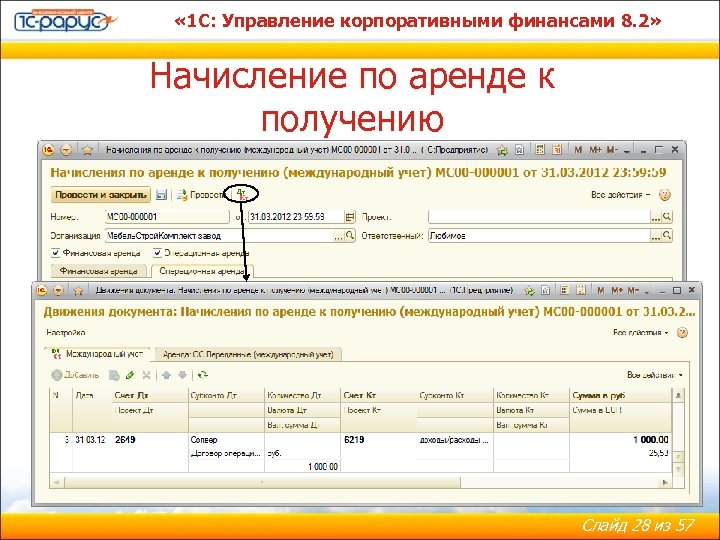This screenshot has height=540, width=720.
Task: Click the delete X icon in movements toolbar
Action: click(x=146, y=375)
